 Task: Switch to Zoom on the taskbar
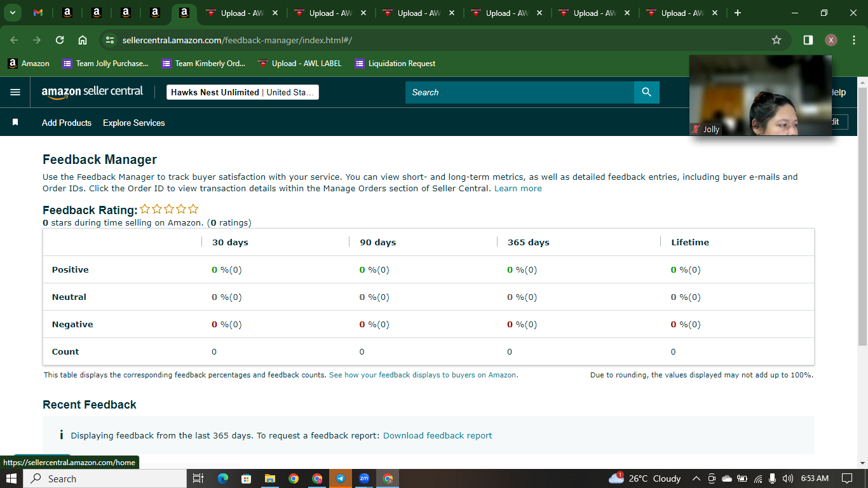tap(364, 478)
